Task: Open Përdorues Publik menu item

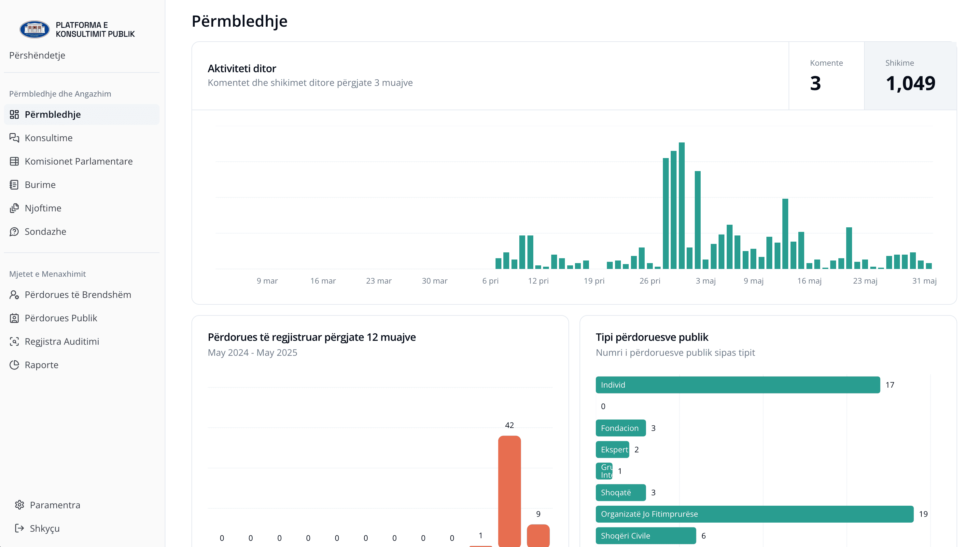Action: point(61,318)
